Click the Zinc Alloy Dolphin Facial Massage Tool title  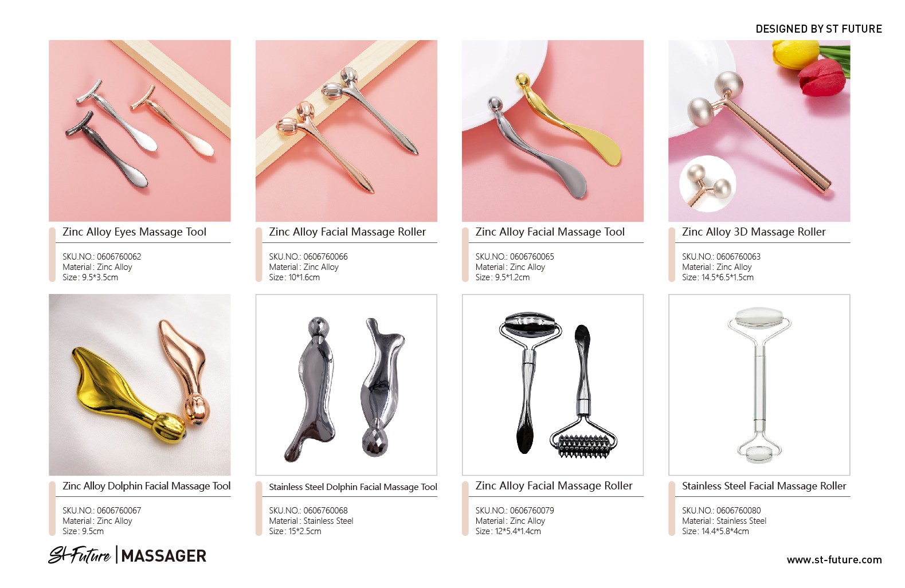pyautogui.click(x=147, y=486)
